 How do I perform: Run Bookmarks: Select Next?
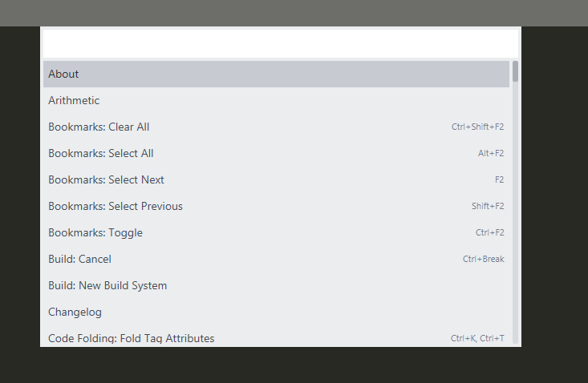(x=106, y=179)
